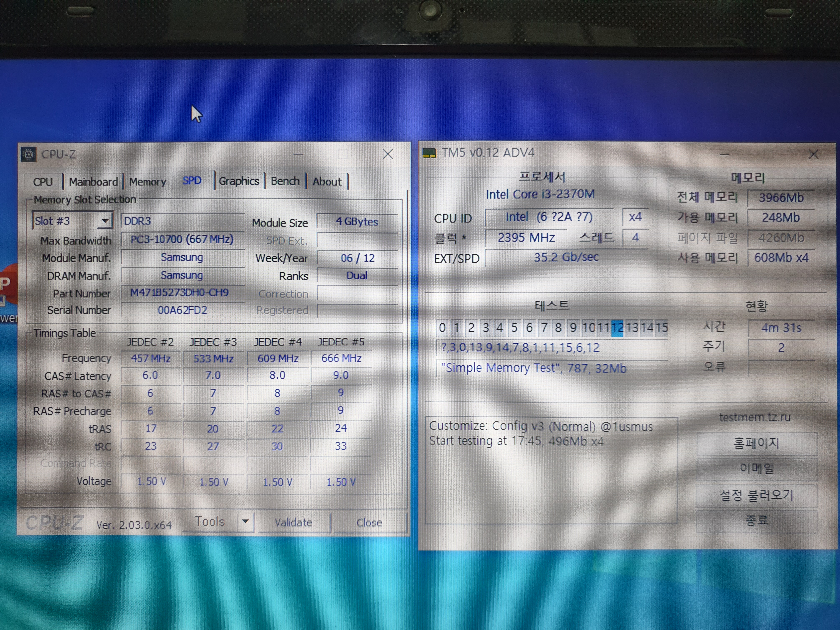Minimize the CPU-Z window

(299, 154)
